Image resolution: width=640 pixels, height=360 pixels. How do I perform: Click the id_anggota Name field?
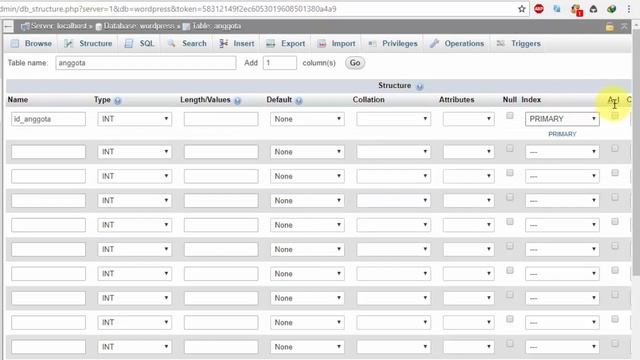point(49,119)
